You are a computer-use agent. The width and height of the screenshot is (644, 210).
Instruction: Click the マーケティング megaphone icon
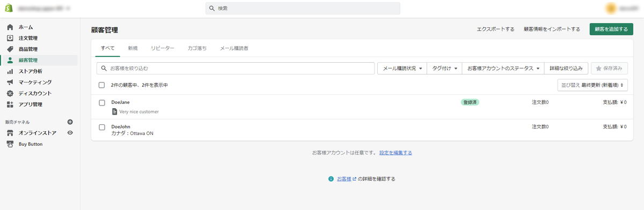pos(10,82)
